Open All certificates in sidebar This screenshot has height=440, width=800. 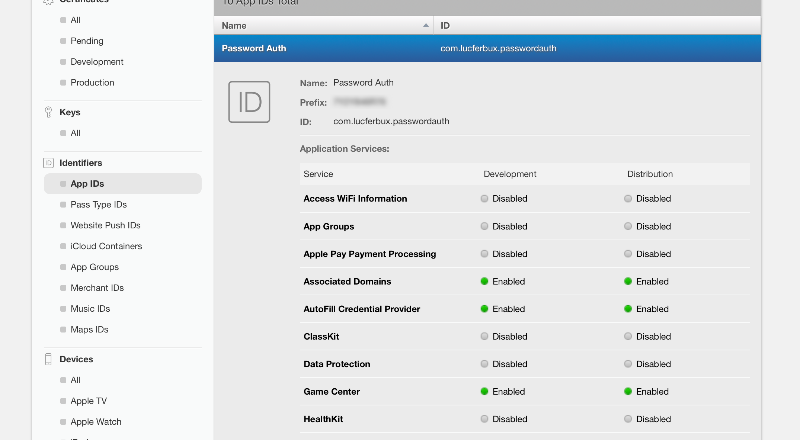[x=76, y=20]
